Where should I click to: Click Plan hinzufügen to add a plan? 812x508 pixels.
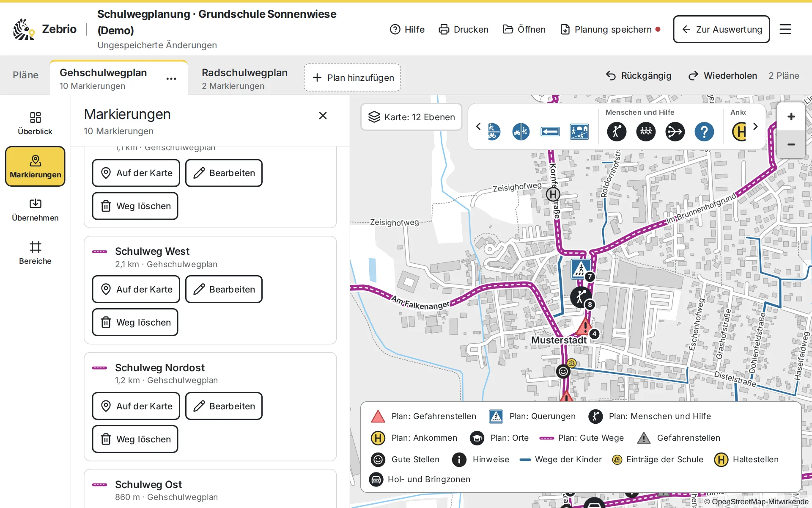(x=352, y=77)
